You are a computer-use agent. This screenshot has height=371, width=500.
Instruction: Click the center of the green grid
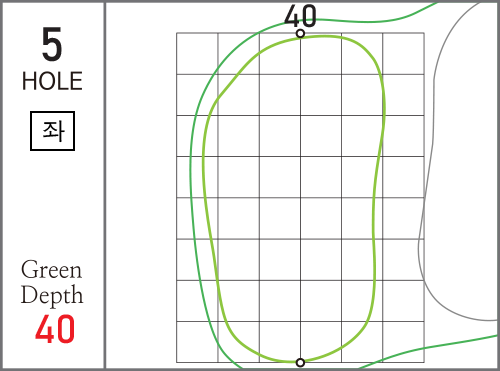click(300, 198)
